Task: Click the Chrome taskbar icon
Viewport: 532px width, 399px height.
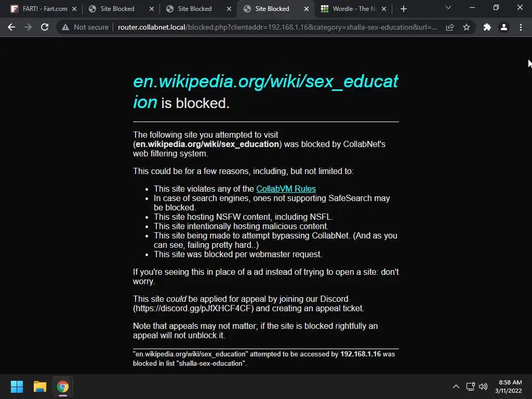Action: pos(63,387)
